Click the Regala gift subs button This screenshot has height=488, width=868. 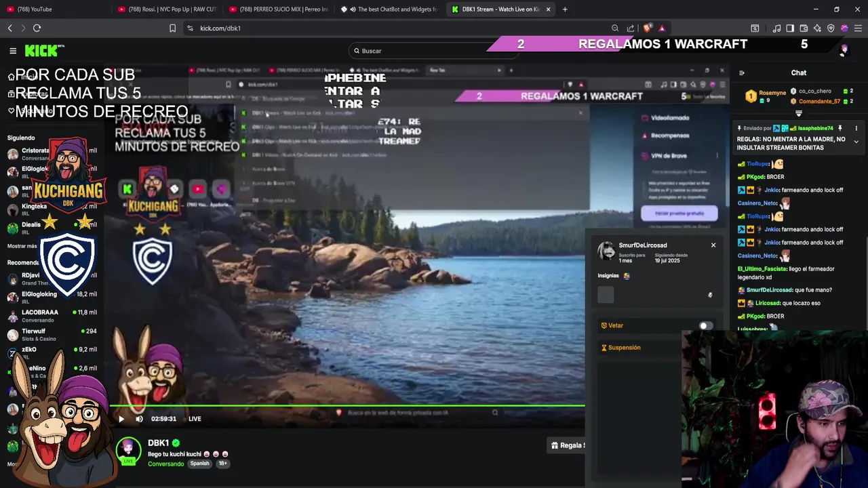[567, 445]
